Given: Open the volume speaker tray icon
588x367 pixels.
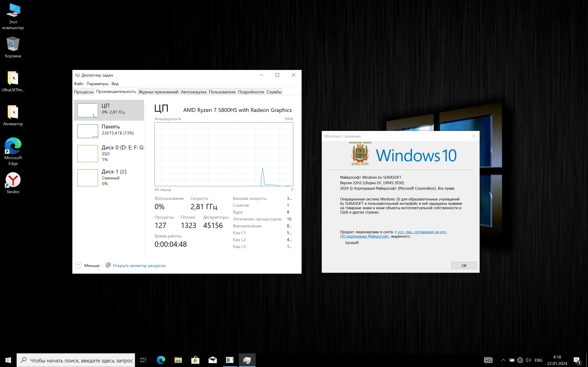Looking at the screenshot, I should coord(528,360).
